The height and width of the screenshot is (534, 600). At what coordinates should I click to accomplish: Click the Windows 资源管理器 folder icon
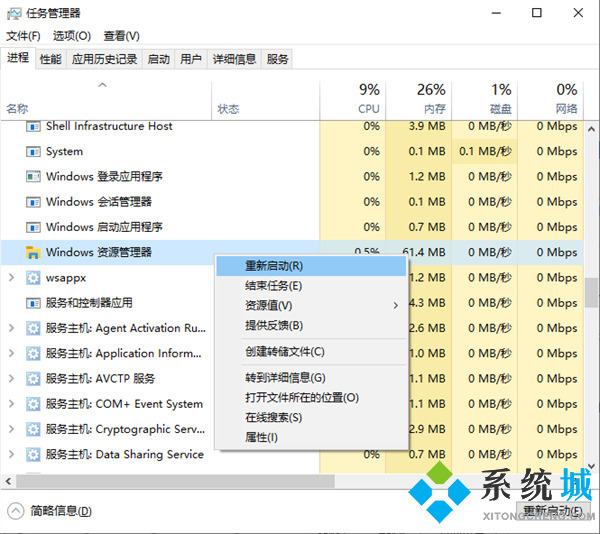[x=33, y=252]
